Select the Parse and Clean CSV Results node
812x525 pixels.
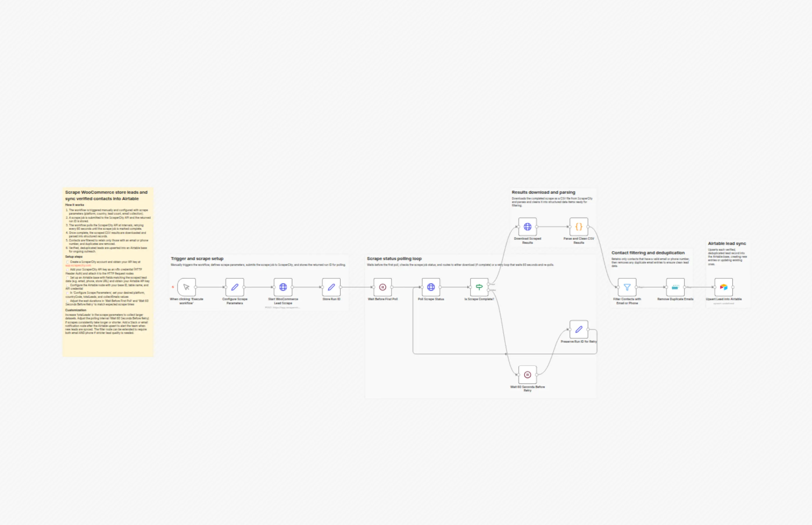(x=579, y=227)
